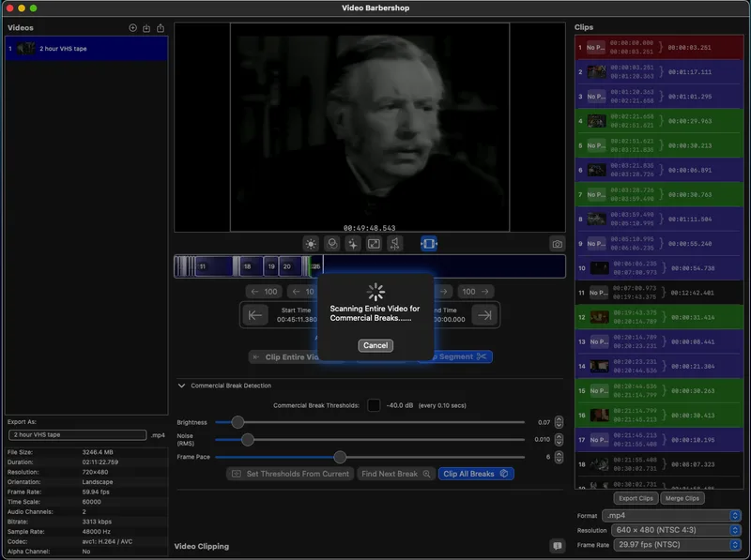The height and width of the screenshot is (560, 751).
Task: Take a snapshot with the camera icon
Action: pos(557,244)
